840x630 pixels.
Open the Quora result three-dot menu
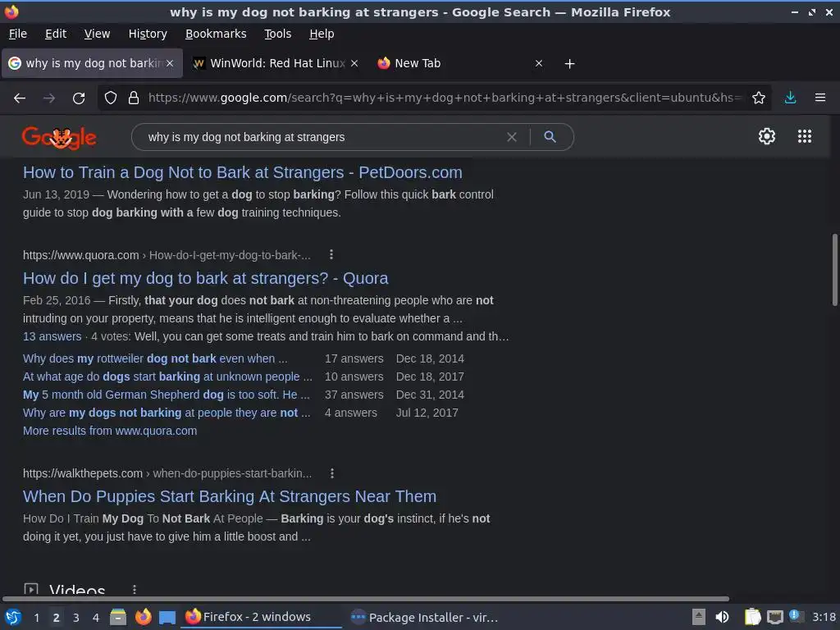coord(331,254)
